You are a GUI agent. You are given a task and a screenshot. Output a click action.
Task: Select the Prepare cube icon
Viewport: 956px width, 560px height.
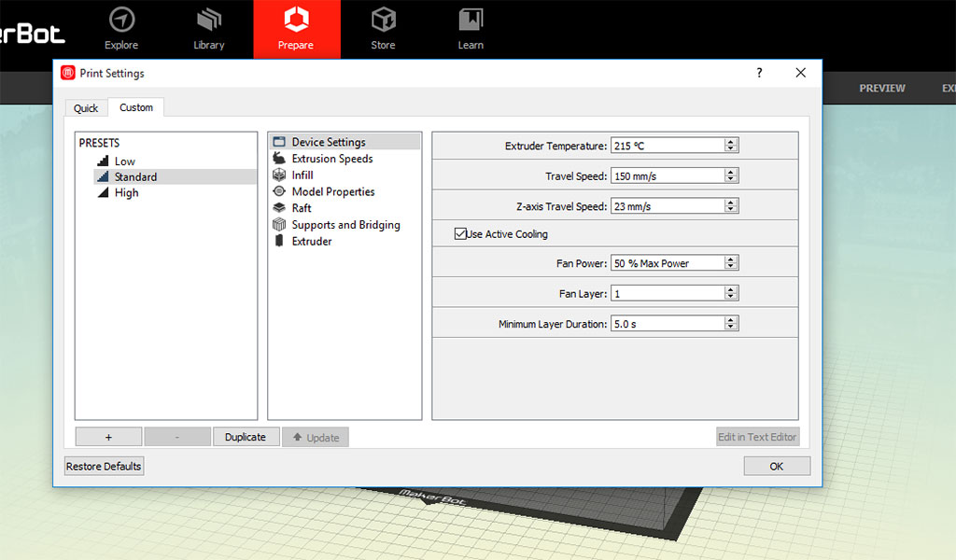tap(296, 20)
